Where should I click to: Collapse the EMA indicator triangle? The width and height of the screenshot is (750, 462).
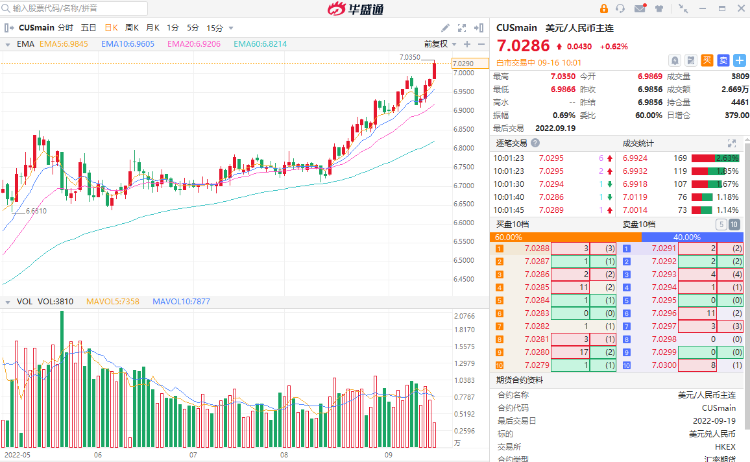click(8, 44)
